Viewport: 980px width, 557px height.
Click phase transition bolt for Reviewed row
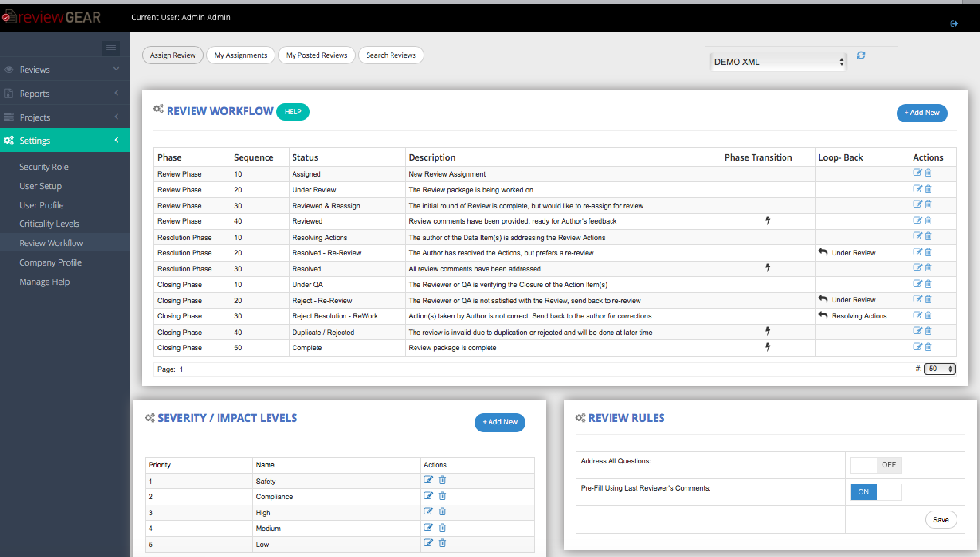coord(768,220)
